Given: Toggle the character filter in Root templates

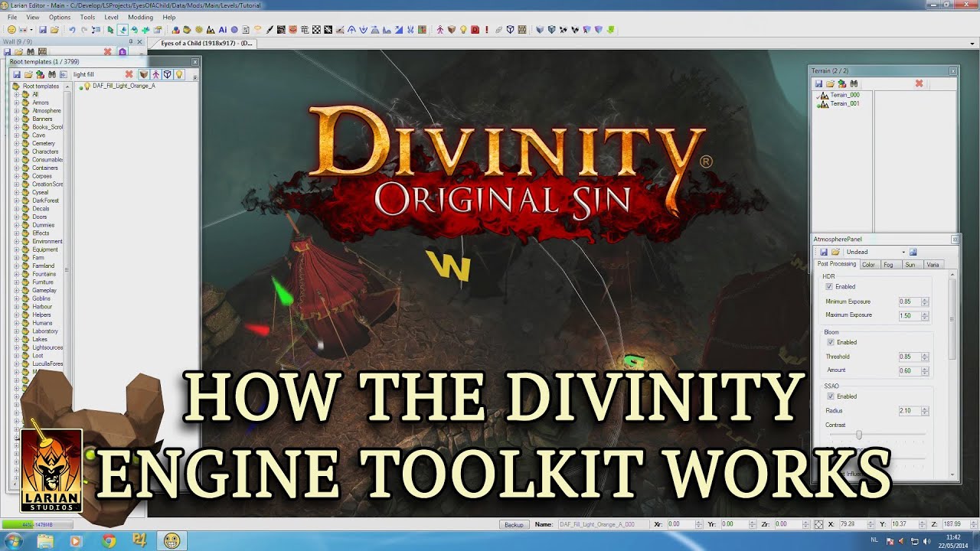Looking at the screenshot, I should point(155,74).
